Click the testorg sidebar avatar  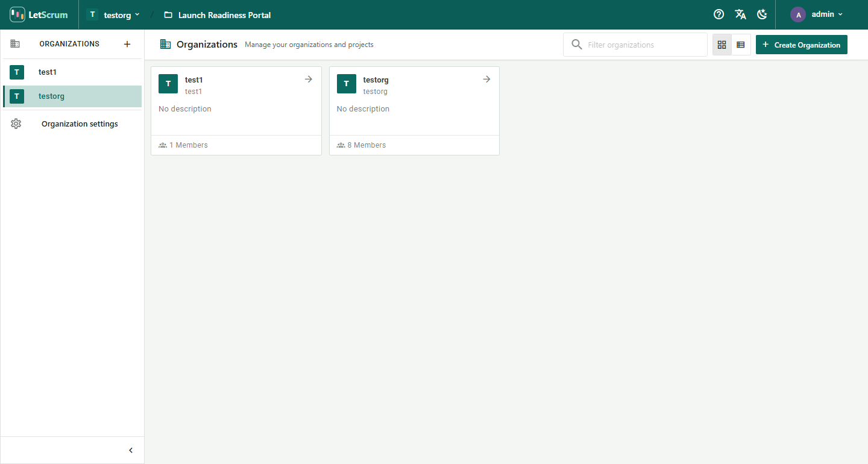[x=17, y=96]
